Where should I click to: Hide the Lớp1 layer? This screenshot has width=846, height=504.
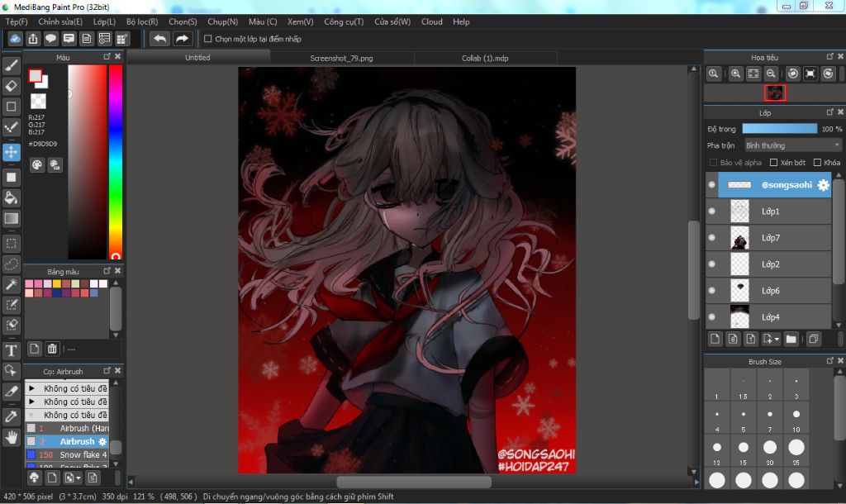(711, 211)
